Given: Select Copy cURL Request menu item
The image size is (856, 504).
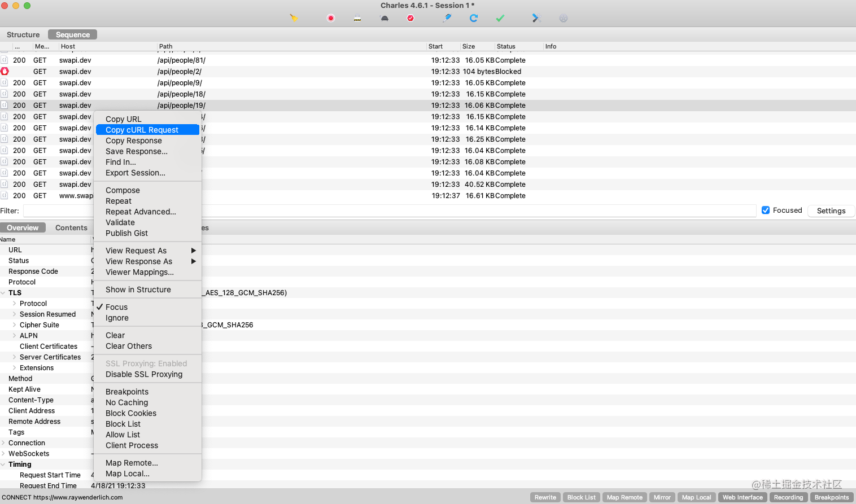Looking at the screenshot, I should [147, 130].
